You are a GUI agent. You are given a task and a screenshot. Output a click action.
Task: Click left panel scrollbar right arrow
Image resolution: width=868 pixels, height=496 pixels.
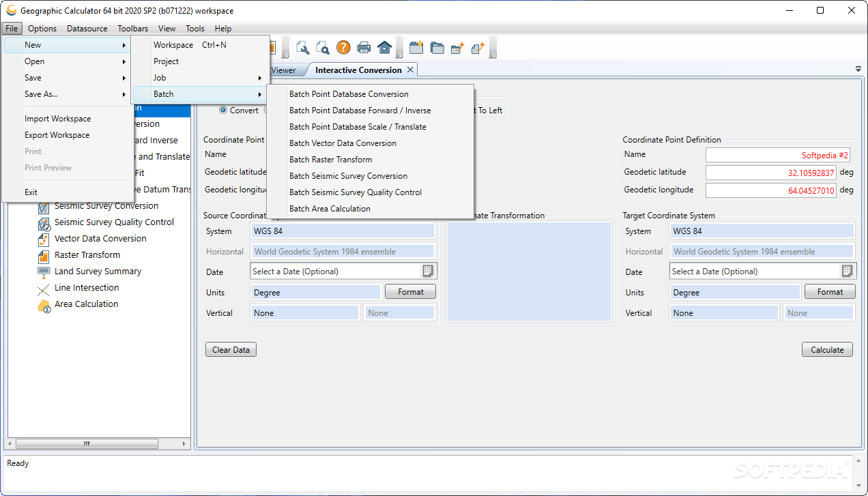184,443
